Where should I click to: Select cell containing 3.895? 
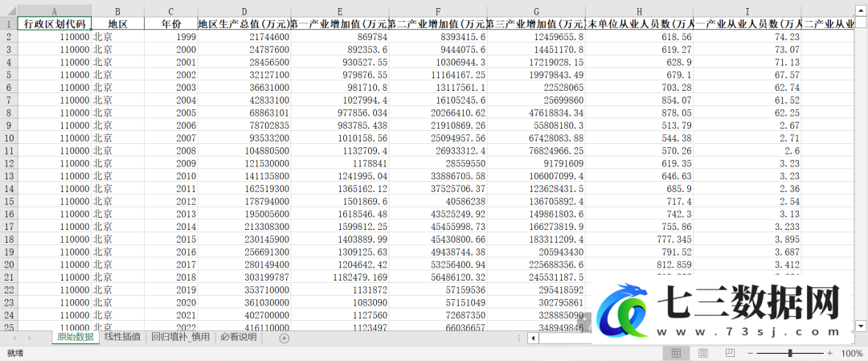tap(747, 239)
